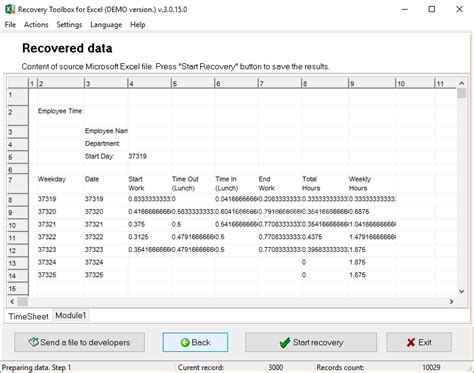Select row header 2
474x373 pixels.
(18, 115)
